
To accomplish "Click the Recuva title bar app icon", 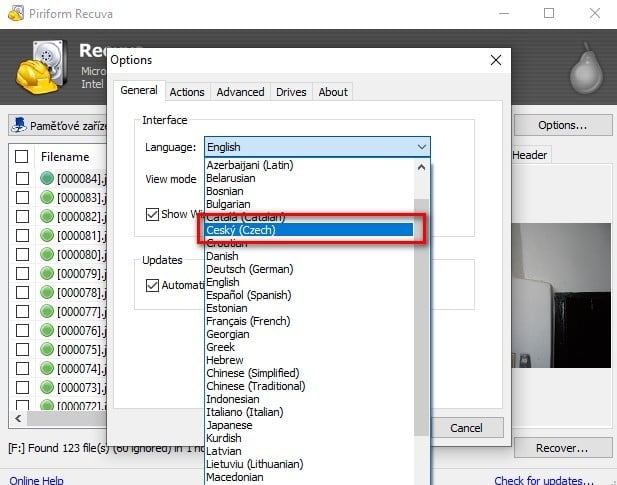I will tap(16, 13).
